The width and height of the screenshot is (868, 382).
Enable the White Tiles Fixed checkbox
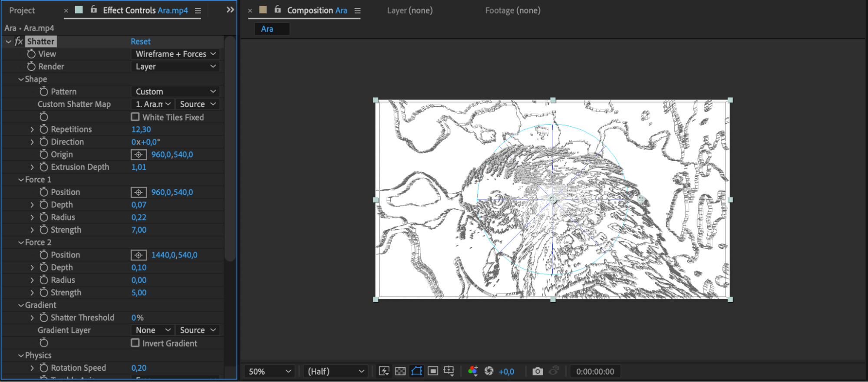135,117
